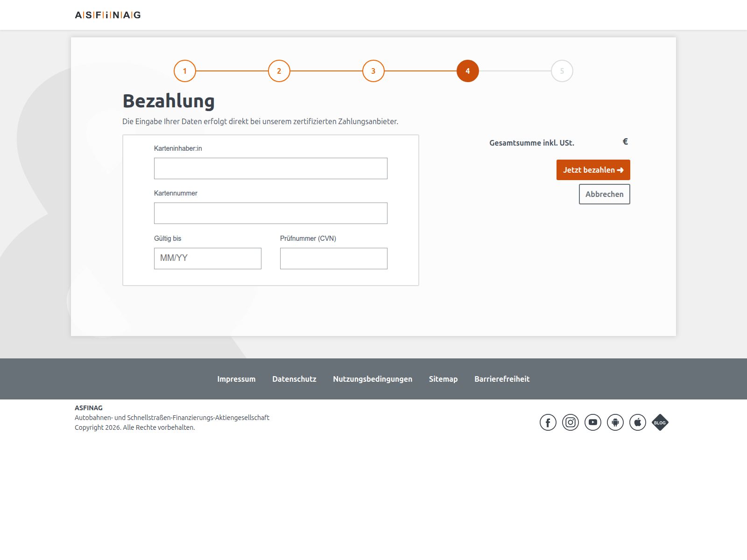Open the ASFINAG Instagram icon
This screenshot has height=560, width=747.
coord(571,422)
